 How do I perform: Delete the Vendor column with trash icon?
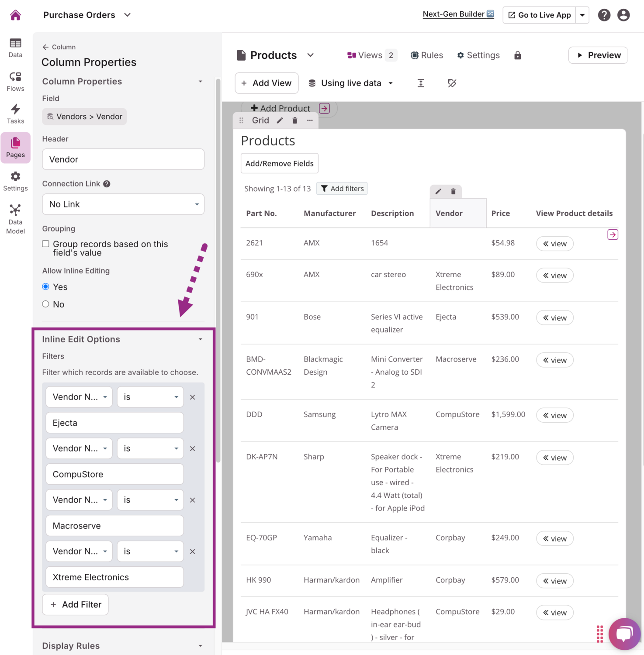click(x=454, y=191)
